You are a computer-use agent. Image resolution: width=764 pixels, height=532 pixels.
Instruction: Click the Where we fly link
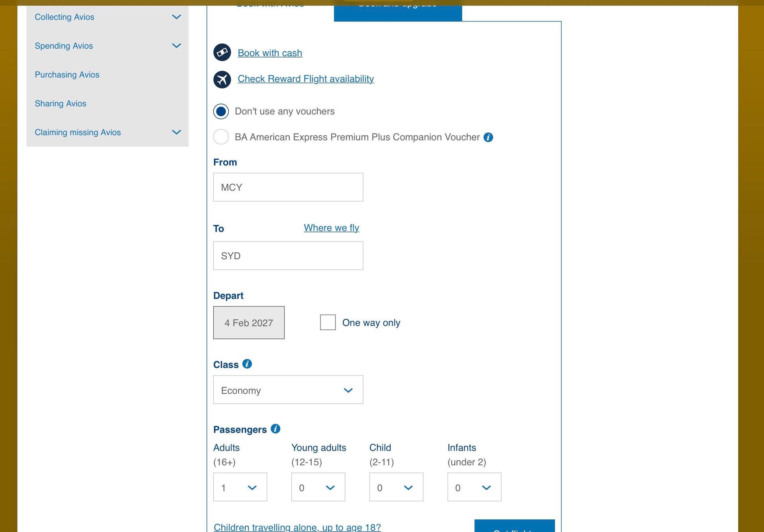(331, 228)
